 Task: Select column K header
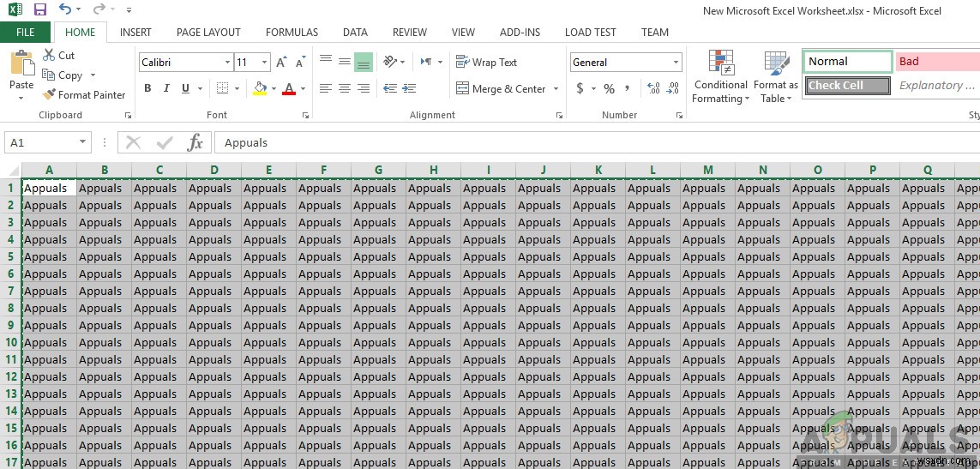click(598, 170)
